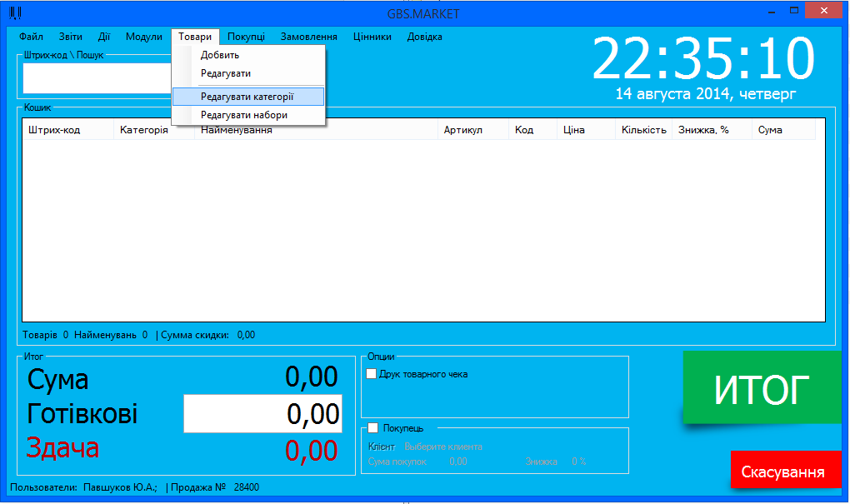Screen dimensions: 850x504
Task: Select Редагувати категорії menu entry
Action: 248,97
